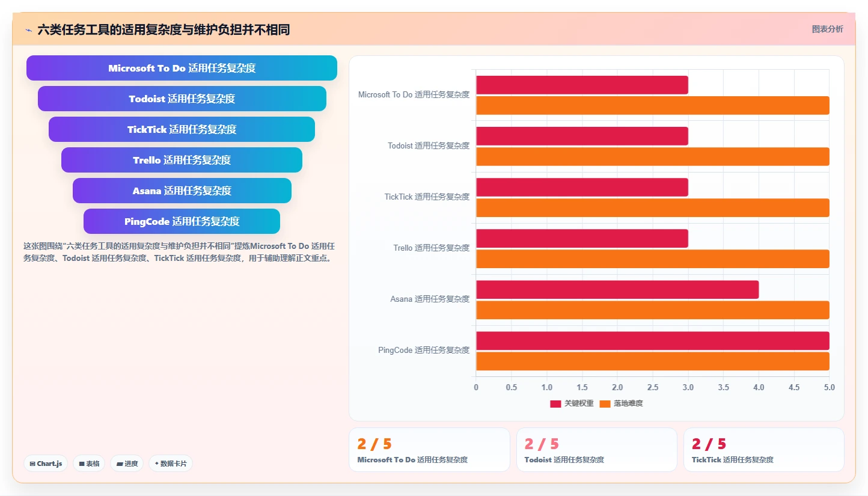Screen dimensions: 868x496
Task: Click the x-axis value 5.0
Action: [829, 387]
